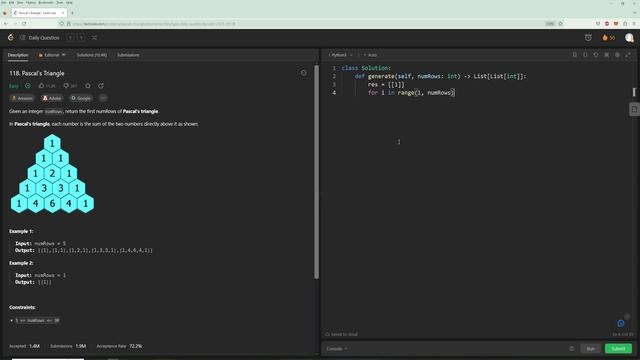This screenshot has width=640, height=360.
Task: Pick a random question shuffle icon
Action: click(x=94, y=38)
